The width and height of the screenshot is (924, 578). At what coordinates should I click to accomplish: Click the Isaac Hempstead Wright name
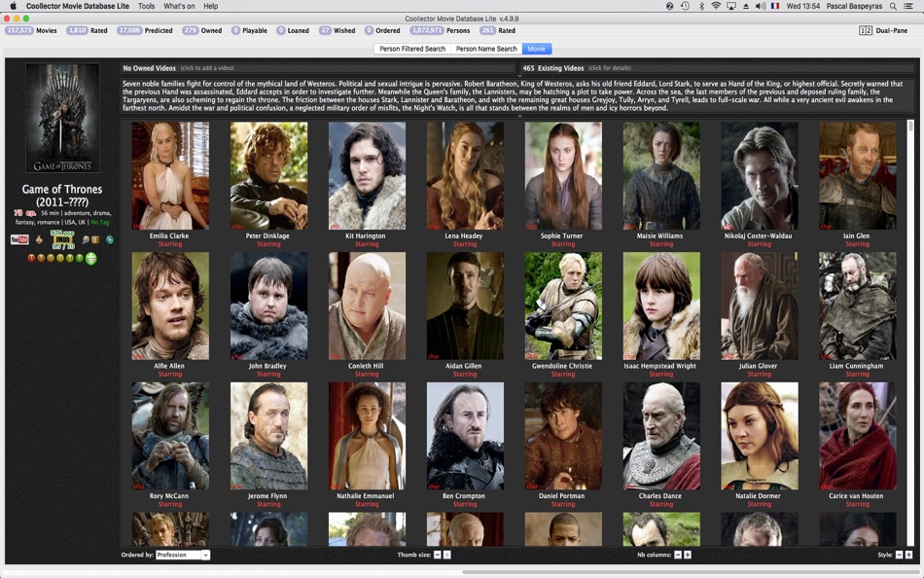pyautogui.click(x=660, y=366)
